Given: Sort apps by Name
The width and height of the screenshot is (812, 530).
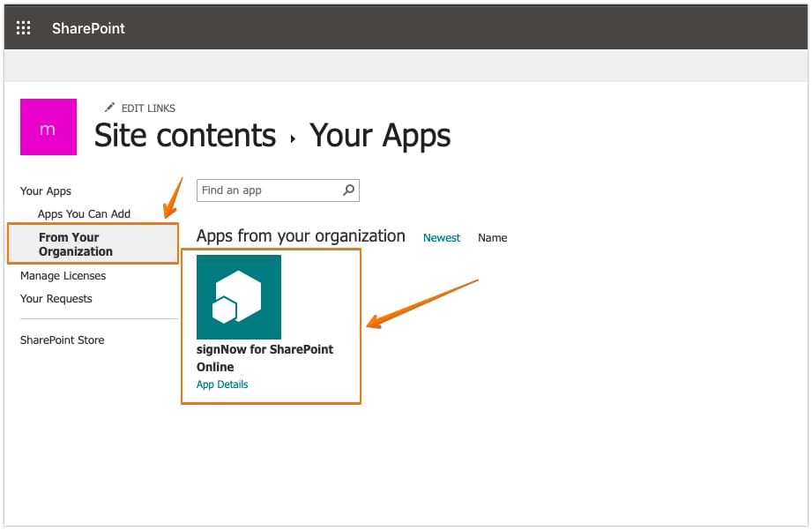Looking at the screenshot, I should pos(492,238).
